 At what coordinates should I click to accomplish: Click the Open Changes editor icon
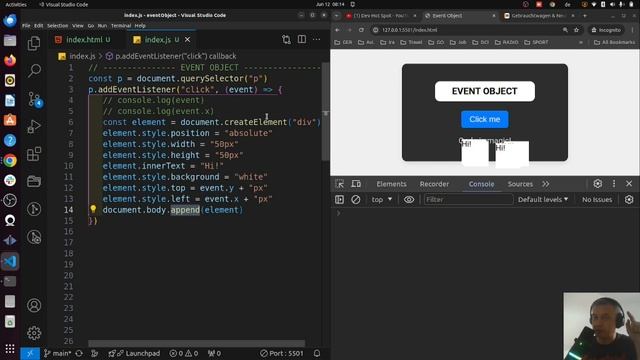(287, 40)
